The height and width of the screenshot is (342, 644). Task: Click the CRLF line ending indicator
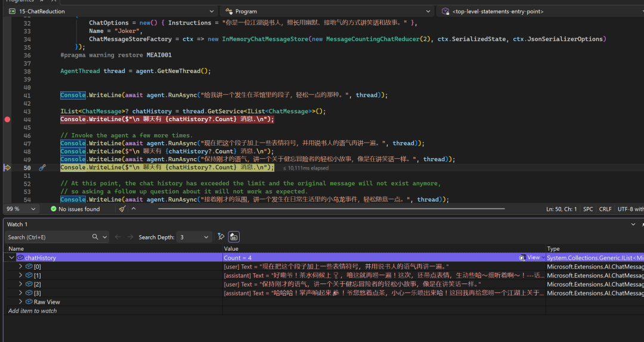tap(605, 209)
